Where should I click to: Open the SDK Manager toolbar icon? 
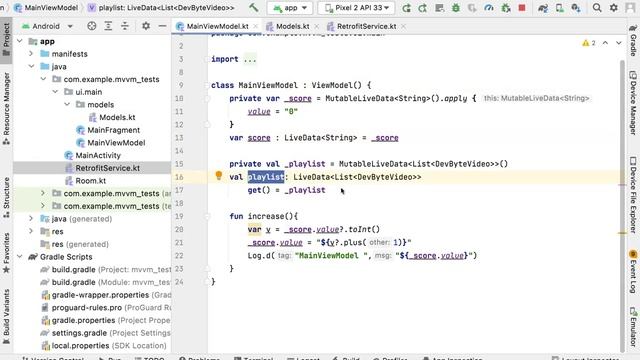pyautogui.click(x=576, y=8)
